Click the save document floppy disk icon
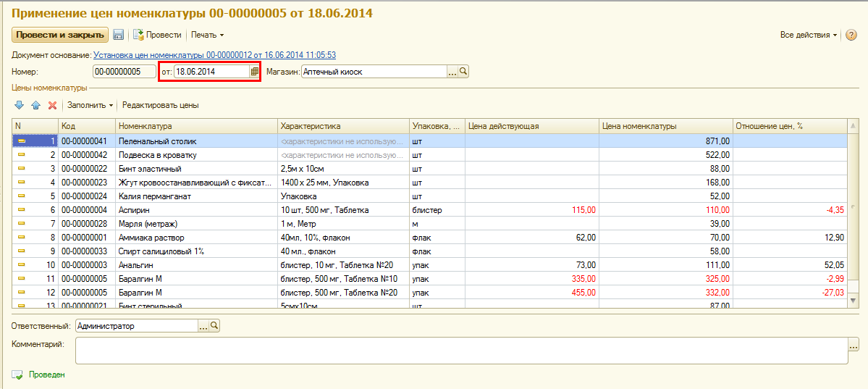 coord(119,35)
